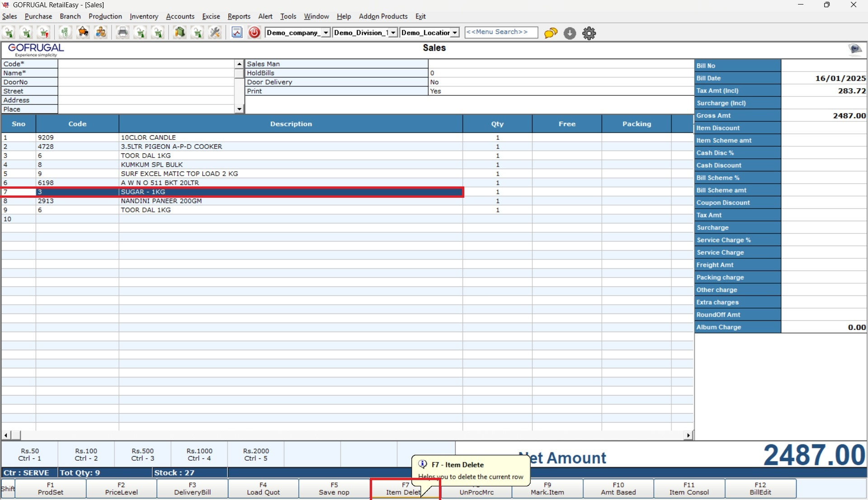Click the red power button icon

pyautogui.click(x=255, y=33)
